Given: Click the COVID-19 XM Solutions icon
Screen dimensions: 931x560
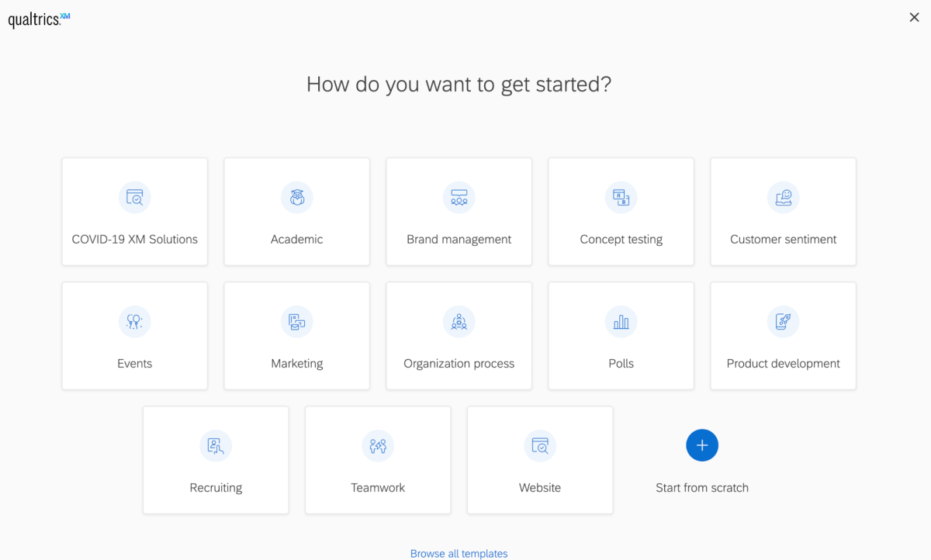Looking at the screenshot, I should point(135,198).
